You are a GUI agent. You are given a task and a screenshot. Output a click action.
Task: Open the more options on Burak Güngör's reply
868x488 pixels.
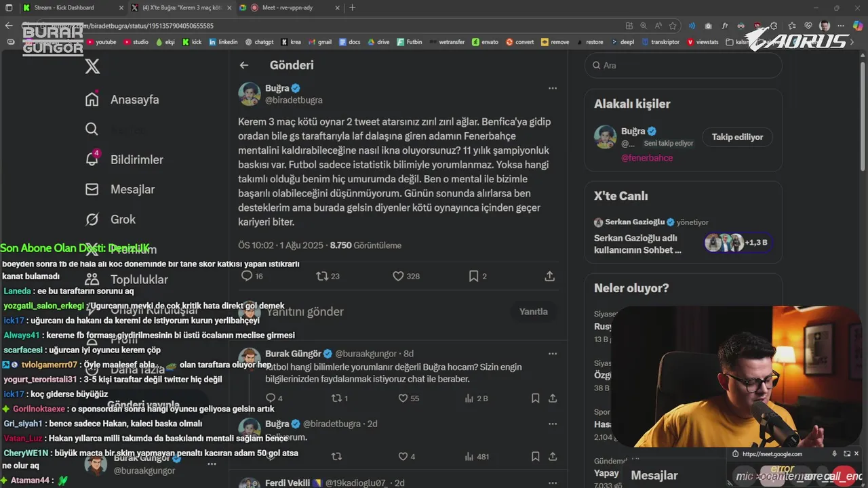(553, 353)
